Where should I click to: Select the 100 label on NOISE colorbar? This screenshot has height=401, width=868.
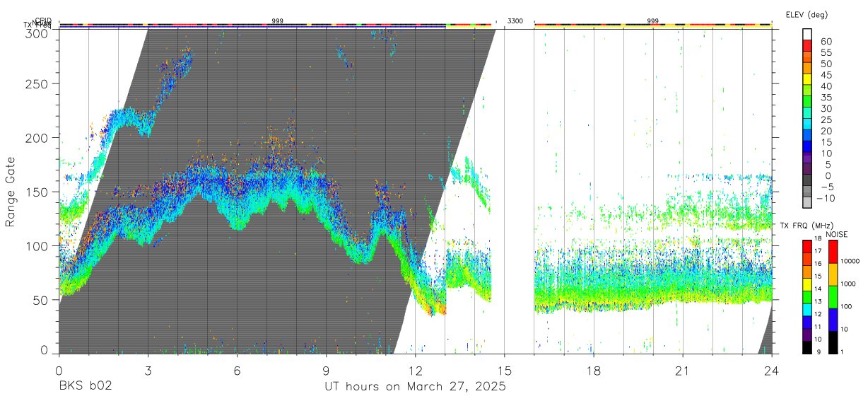click(x=847, y=307)
